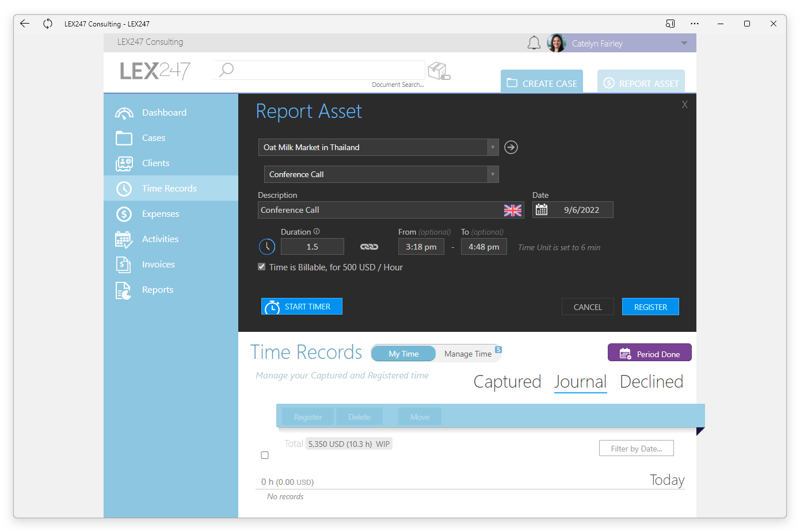The height and width of the screenshot is (532, 800).
Task: Close the Report Asset panel with X
Action: [685, 105]
